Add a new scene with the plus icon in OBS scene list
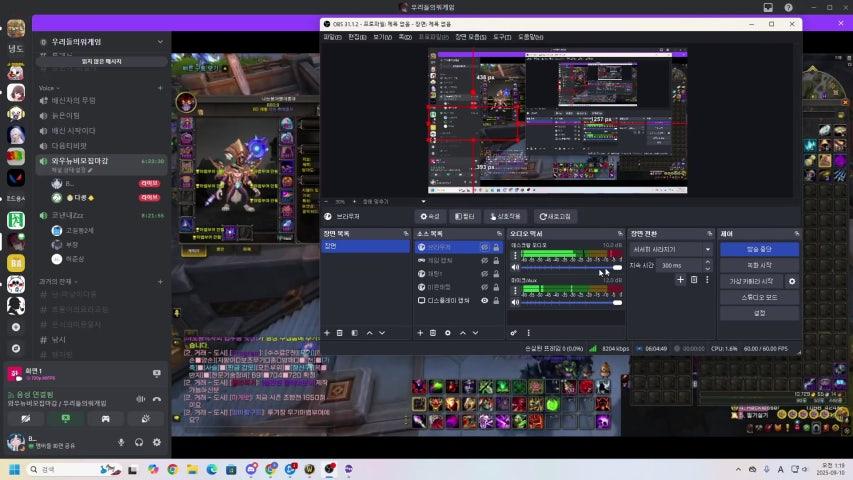The height and width of the screenshot is (480, 853). pyautogui.click(x=327, y=333)
